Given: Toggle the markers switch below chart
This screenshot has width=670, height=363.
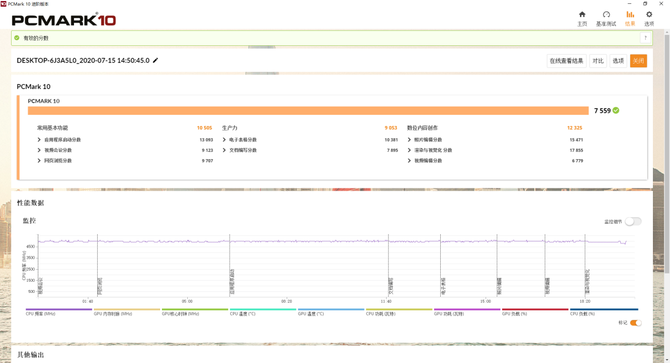Looking at the screenshot, I should [635, 323].
